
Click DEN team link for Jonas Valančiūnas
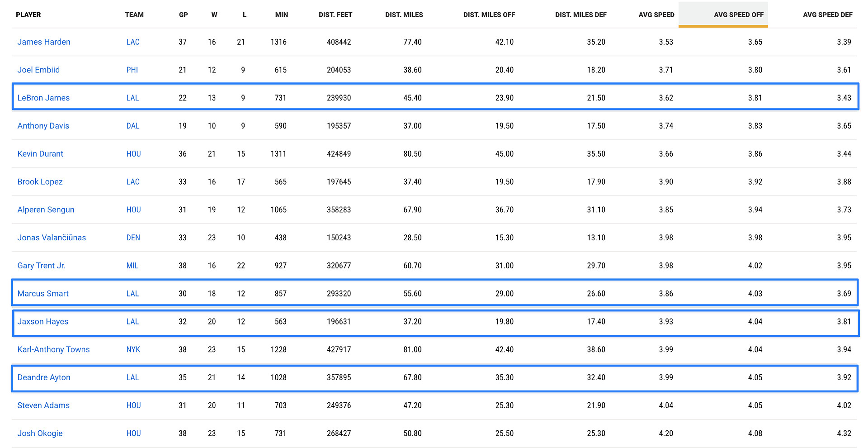point(133,238)
